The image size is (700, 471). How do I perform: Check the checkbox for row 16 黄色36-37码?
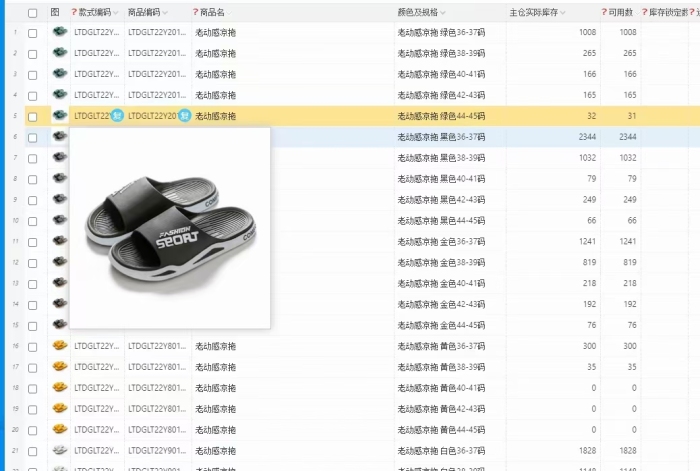point(33,347)
